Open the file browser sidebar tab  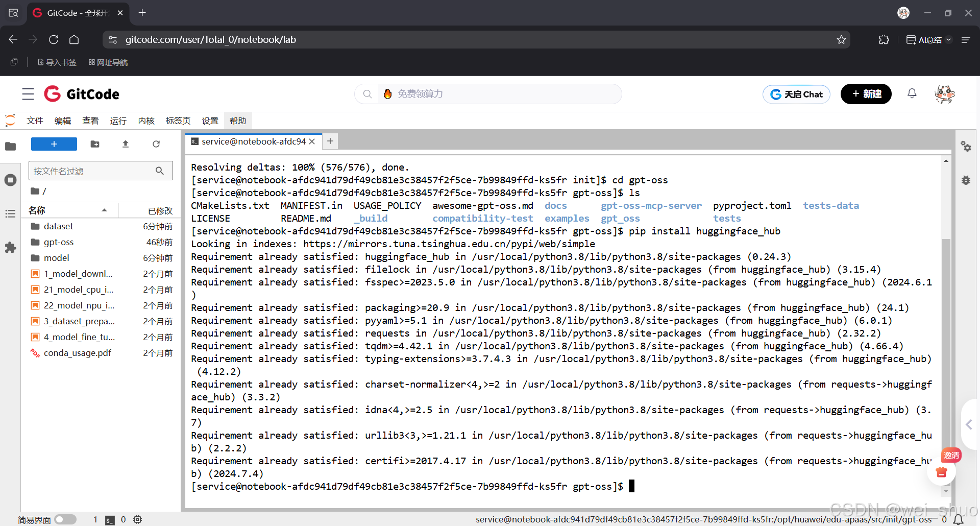(10, 147)
